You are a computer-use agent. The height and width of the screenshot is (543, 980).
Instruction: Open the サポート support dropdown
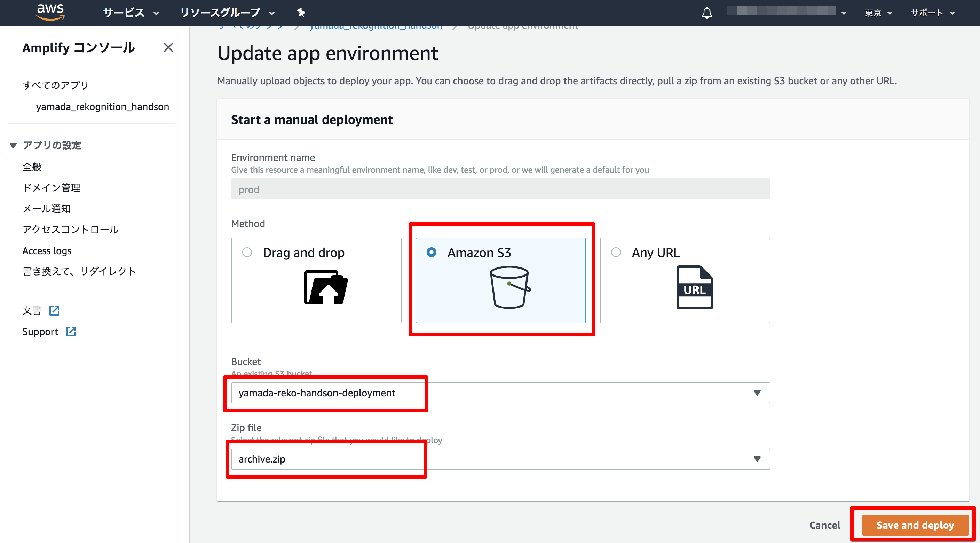click(932, 13)
